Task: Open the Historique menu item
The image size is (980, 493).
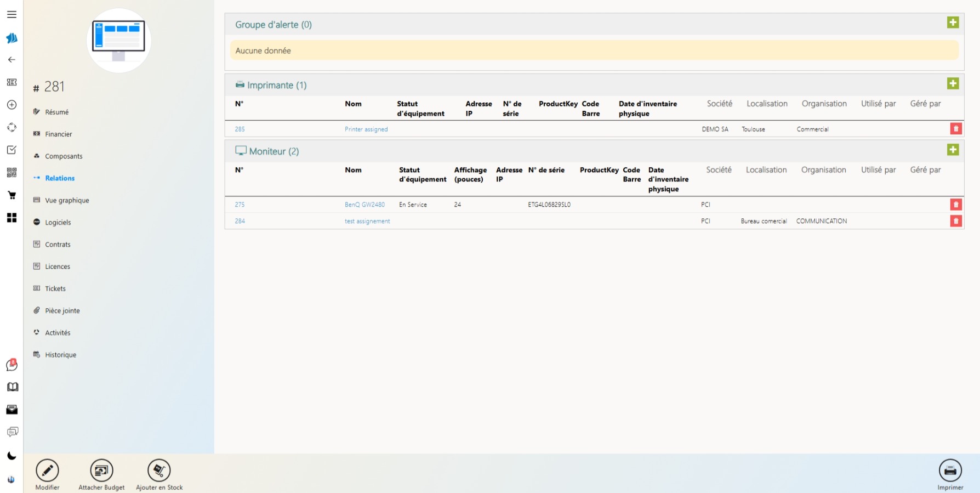Action: 60,355
